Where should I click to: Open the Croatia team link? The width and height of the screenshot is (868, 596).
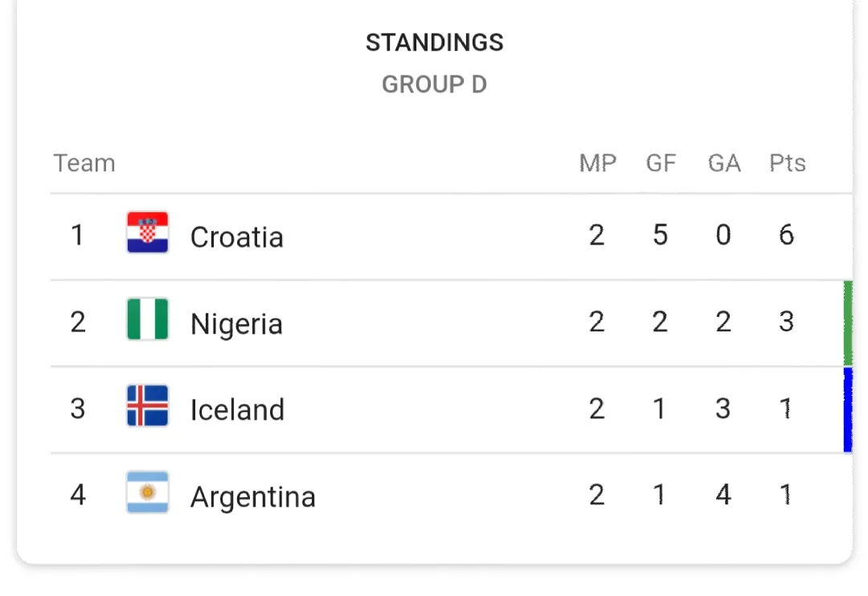click(x=236, y=237)
